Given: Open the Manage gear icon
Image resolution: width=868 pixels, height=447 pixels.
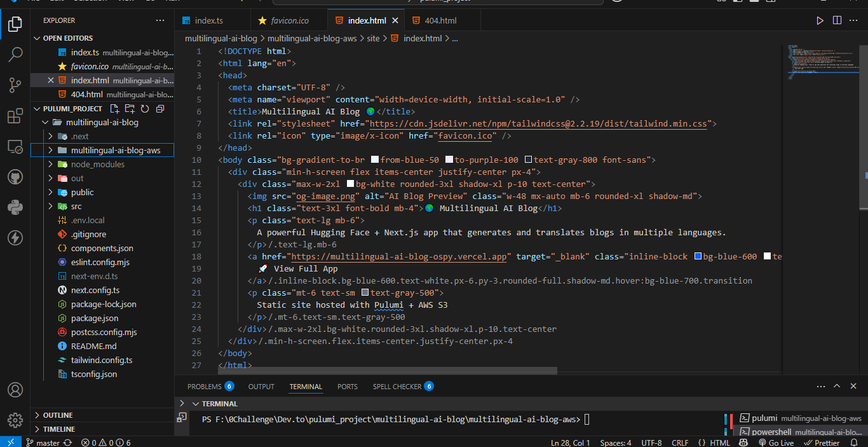Looking at the screenshot, I should coord(15,420).
